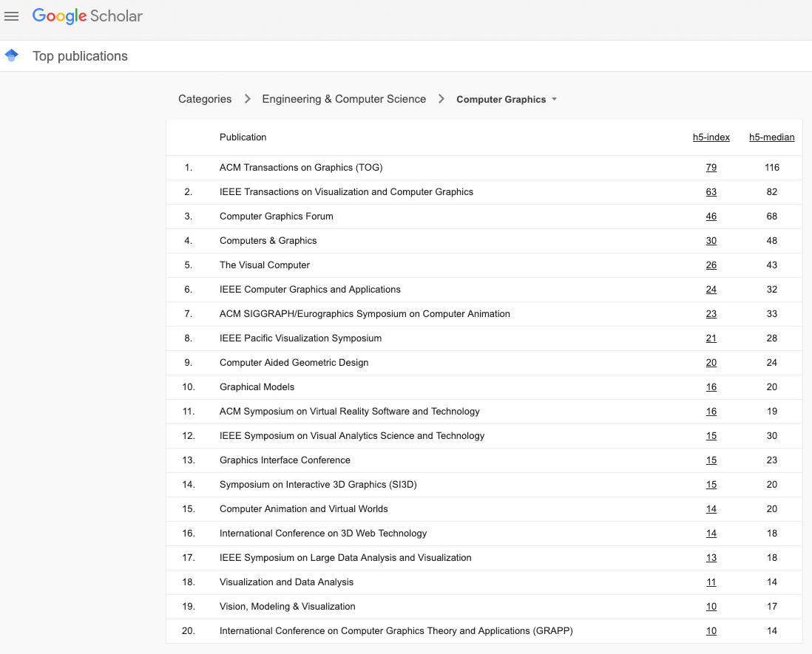Click the Top publications heading

pos(80,56)
